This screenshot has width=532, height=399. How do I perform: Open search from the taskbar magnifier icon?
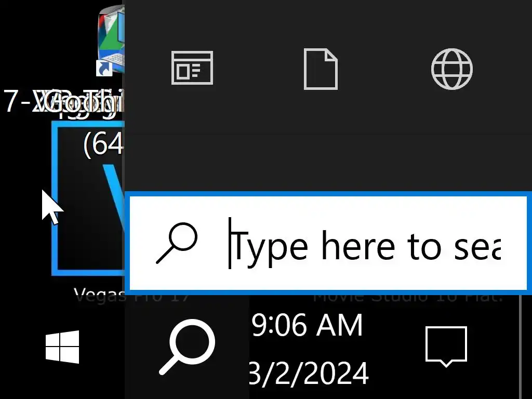[187, 347]
